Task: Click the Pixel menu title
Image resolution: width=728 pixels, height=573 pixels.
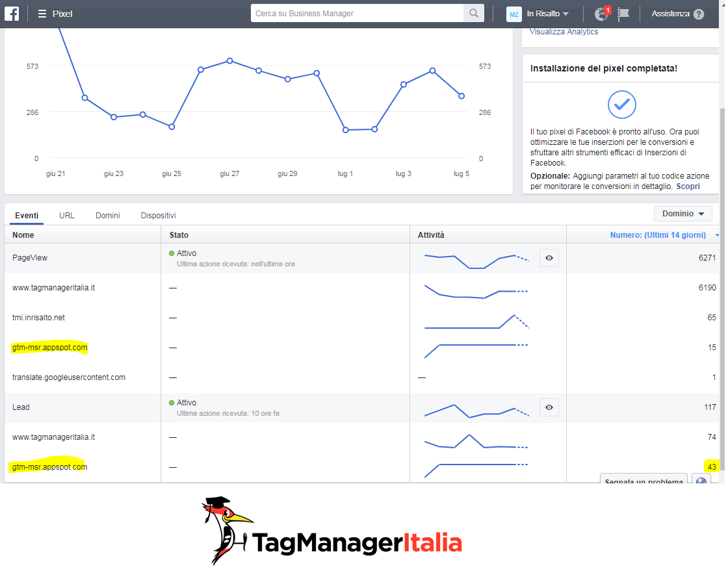Action: [x=62, y=14]
